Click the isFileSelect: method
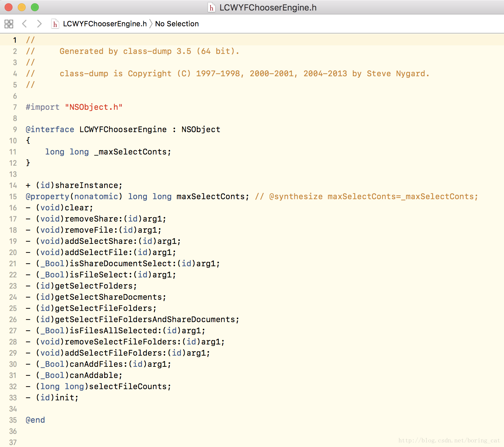 pyautogui.click(x=101, y=275)
